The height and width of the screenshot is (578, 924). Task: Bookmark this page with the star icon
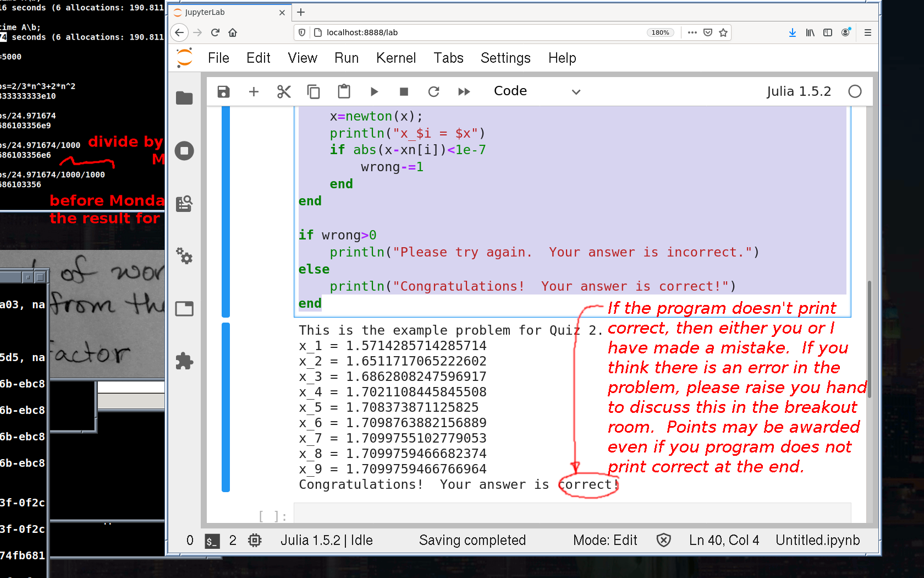click(x=723, y=32)
